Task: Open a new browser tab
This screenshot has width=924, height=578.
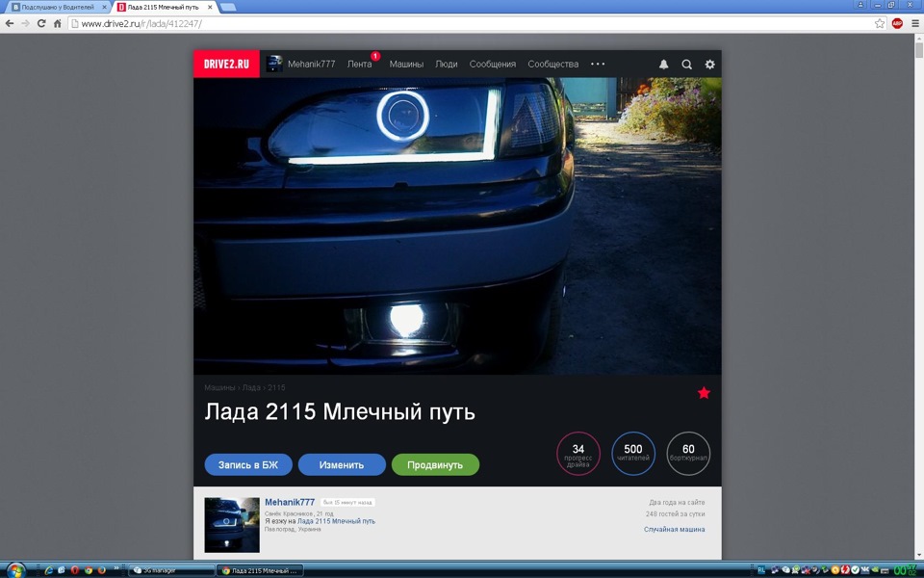Action: click(228, 7)
